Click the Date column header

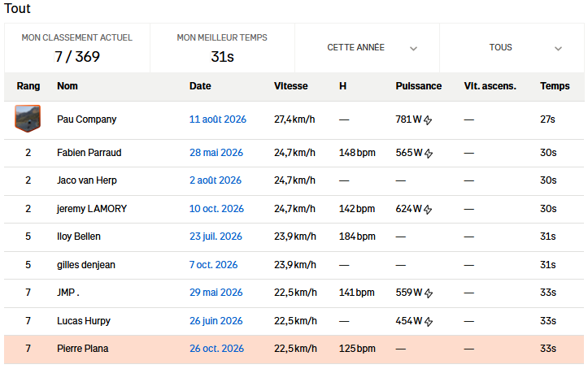pos(200,86)
